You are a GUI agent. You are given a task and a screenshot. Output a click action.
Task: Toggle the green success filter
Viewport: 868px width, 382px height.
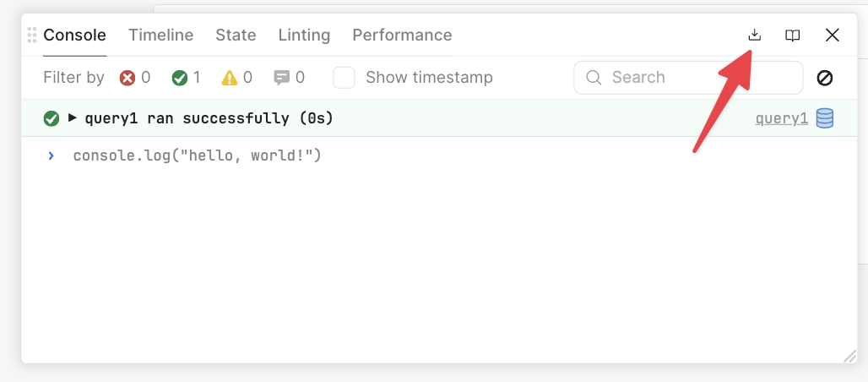[x=186, y=78]
